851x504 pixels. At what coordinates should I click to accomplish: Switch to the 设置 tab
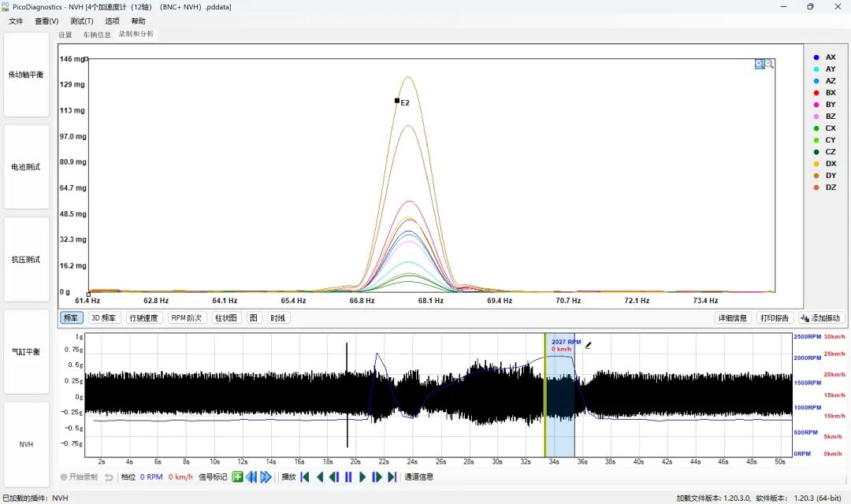(x=65, y=35)
